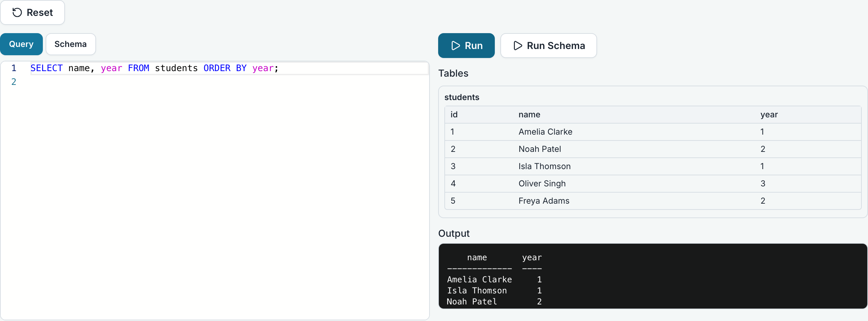
Task: Click the Reset button
Action: [32, 12]
